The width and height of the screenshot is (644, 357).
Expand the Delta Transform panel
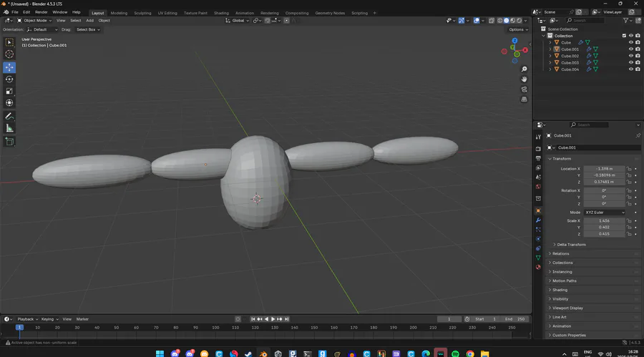click(571, 245)
